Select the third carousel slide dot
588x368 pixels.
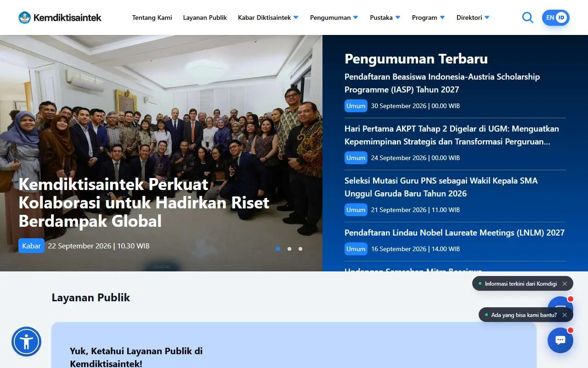pyautogui.click(x=300, y=249)
